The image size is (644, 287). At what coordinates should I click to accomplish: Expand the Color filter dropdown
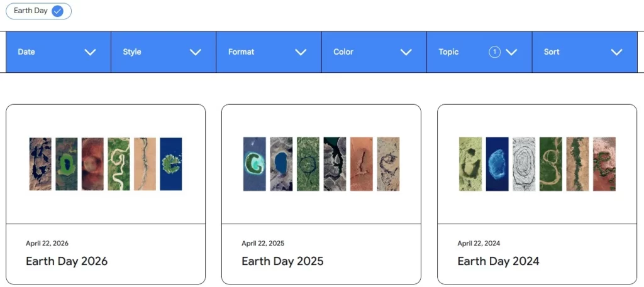[x=374, y=52]
